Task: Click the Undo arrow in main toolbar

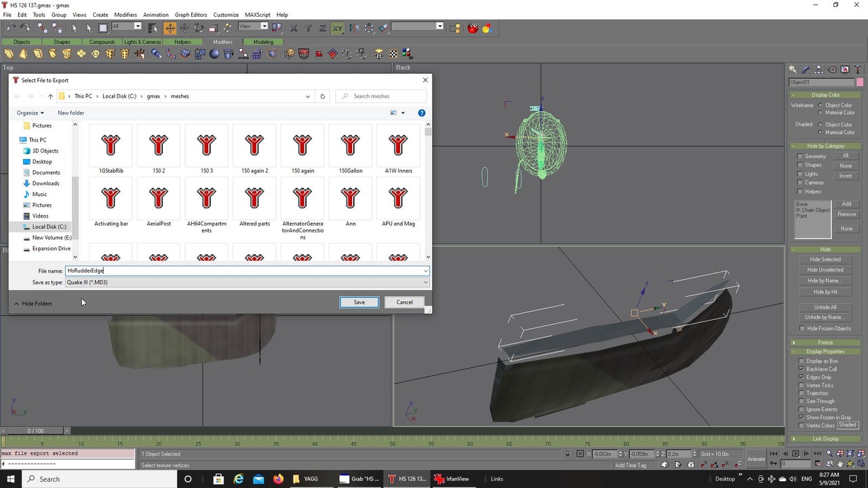Action: tap(11, 28)
